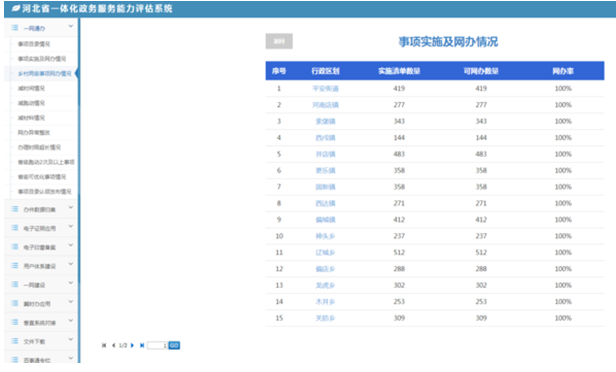Open the 辽城乡 link in row 11
616x372 pixels.
pos(325,253)
